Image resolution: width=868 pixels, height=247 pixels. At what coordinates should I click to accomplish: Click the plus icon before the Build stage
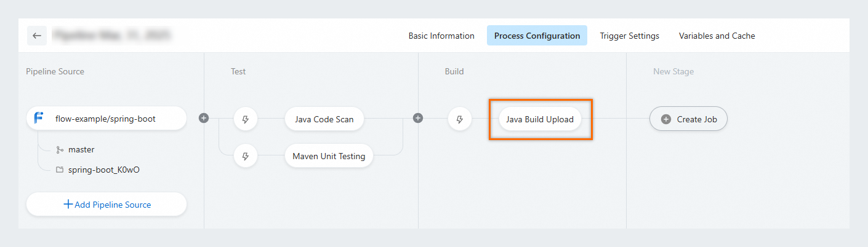pos(418,118)
